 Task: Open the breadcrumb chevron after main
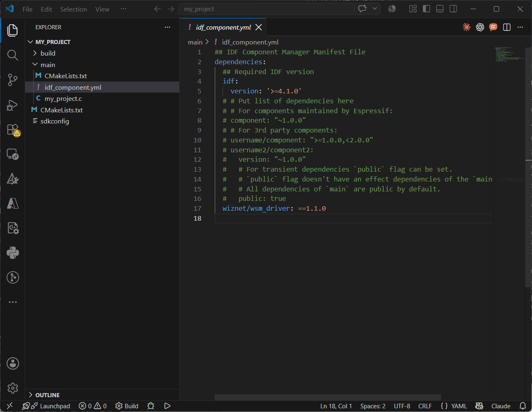point(207,42)
